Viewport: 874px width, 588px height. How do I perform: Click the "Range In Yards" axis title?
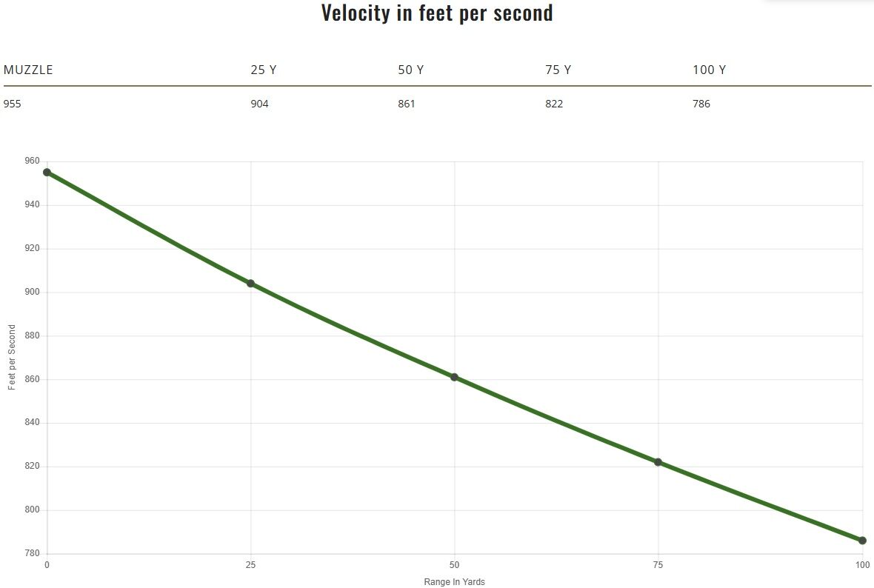tap(454, 582)
